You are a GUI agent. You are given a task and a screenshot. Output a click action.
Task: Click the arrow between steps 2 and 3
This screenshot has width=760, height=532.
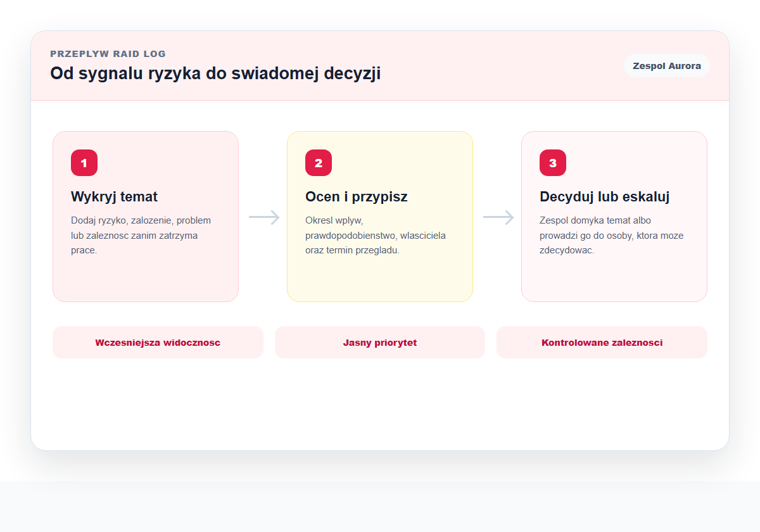498,217
